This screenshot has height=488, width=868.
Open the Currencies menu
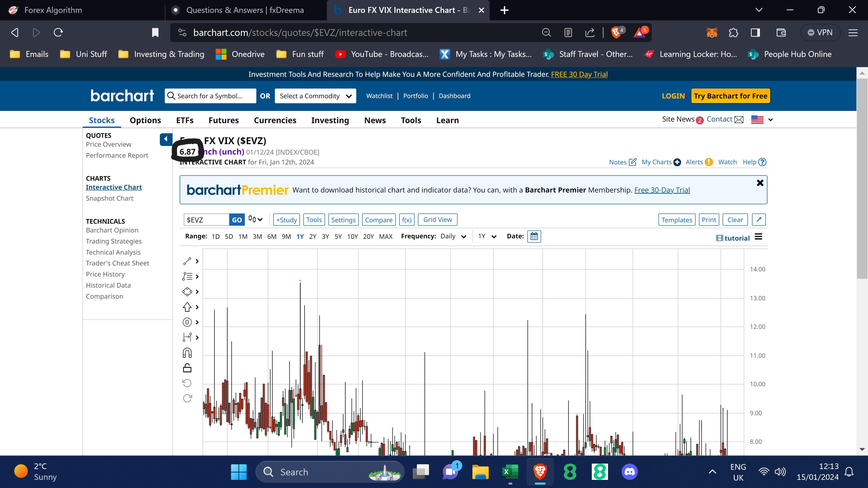(275, 120)
